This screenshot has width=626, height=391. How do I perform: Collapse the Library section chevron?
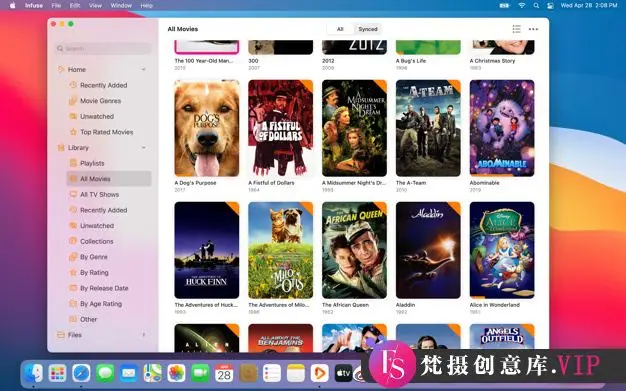point(144,148)
